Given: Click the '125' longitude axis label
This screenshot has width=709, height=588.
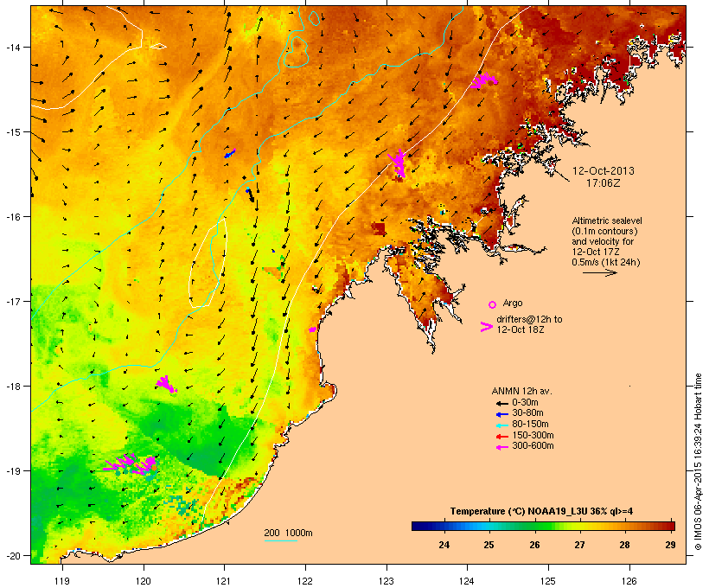Looking at the screenshot, I should point(548,581).
